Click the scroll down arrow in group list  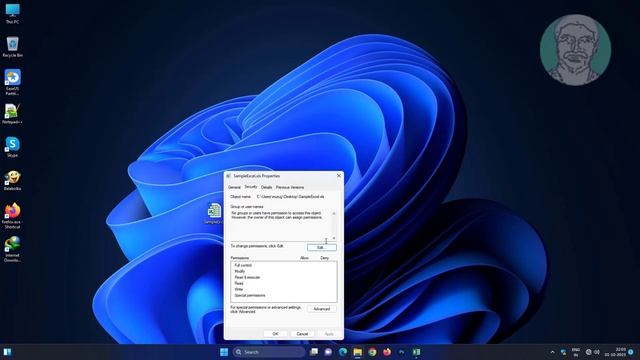coord(334,238)
